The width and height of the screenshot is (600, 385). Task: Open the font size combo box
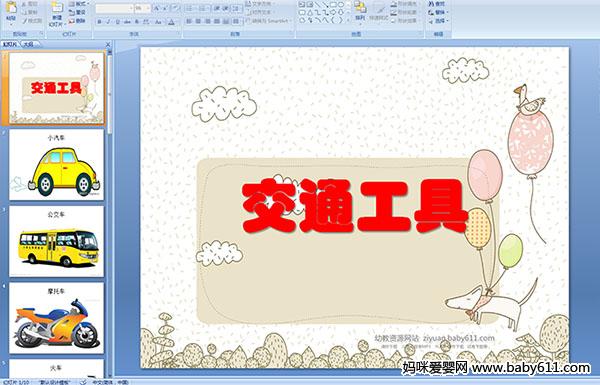142,8
